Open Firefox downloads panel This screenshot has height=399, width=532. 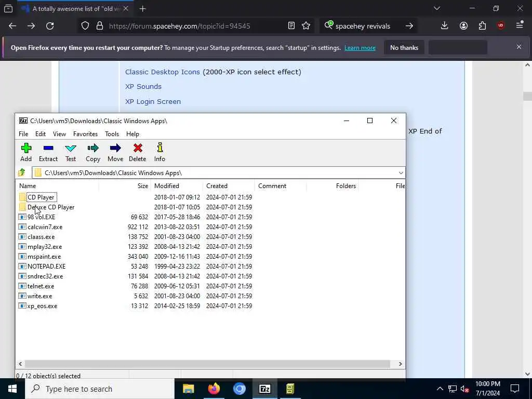tap(445, 26)
